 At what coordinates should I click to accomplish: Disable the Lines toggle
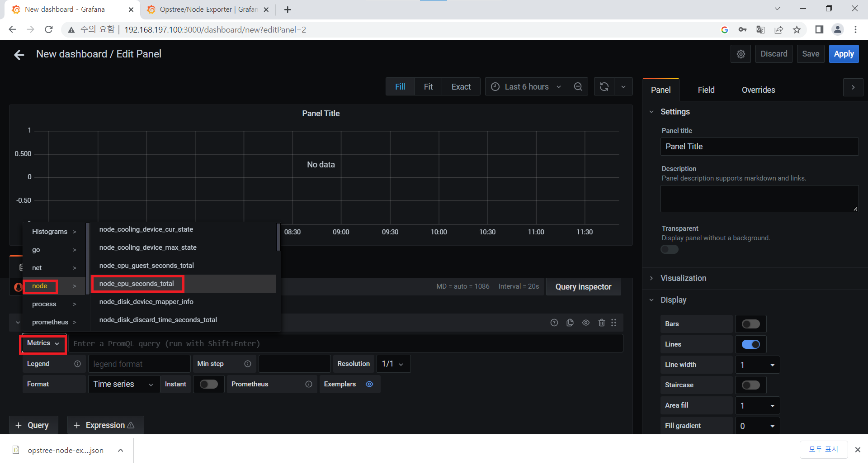click(751, 344)
